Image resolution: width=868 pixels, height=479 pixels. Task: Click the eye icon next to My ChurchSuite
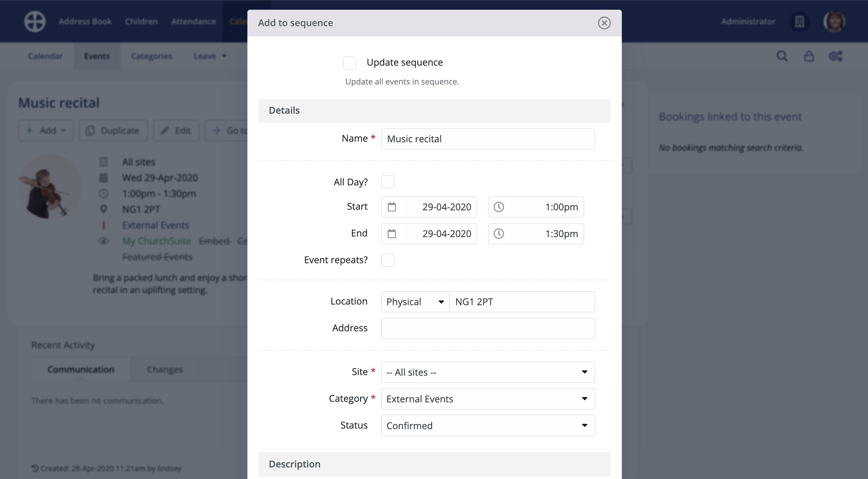point(104,241)
